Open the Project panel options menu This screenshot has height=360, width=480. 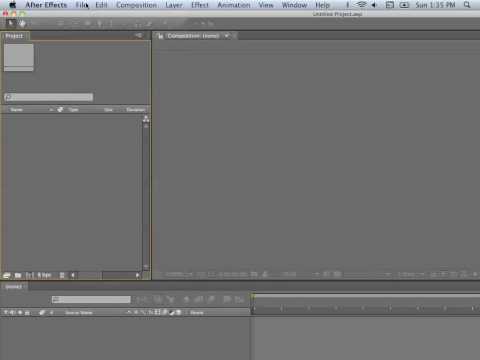point(139,35)
